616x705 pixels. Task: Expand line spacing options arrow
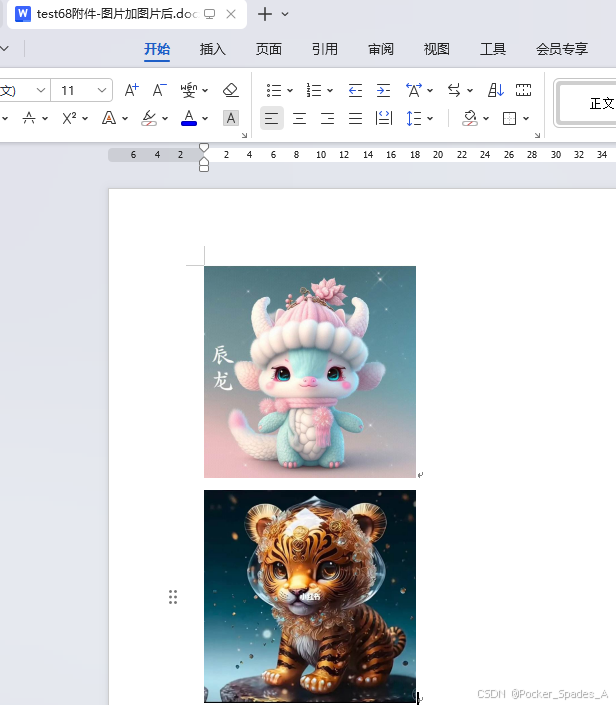pos(430,118)
